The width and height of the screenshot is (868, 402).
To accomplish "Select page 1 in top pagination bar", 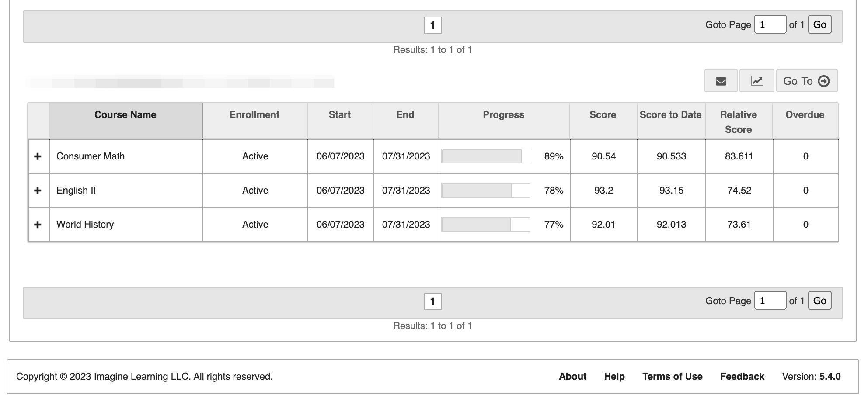I will coord(432,25).
